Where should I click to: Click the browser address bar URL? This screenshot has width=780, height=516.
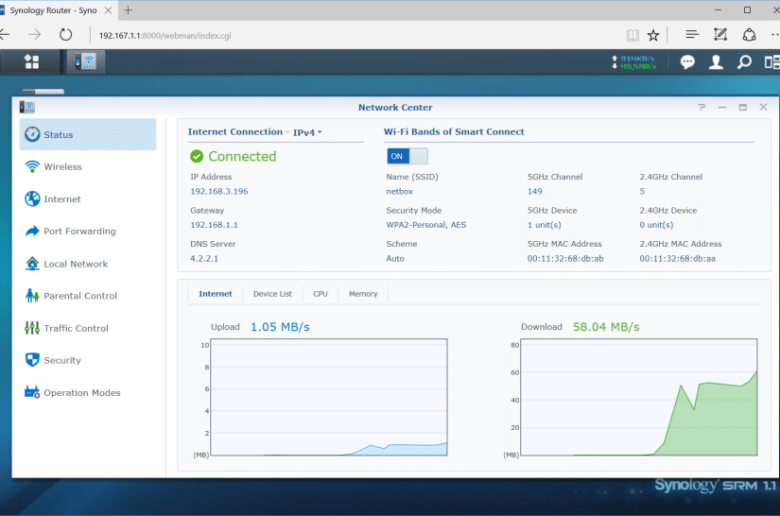click(165, 35)
